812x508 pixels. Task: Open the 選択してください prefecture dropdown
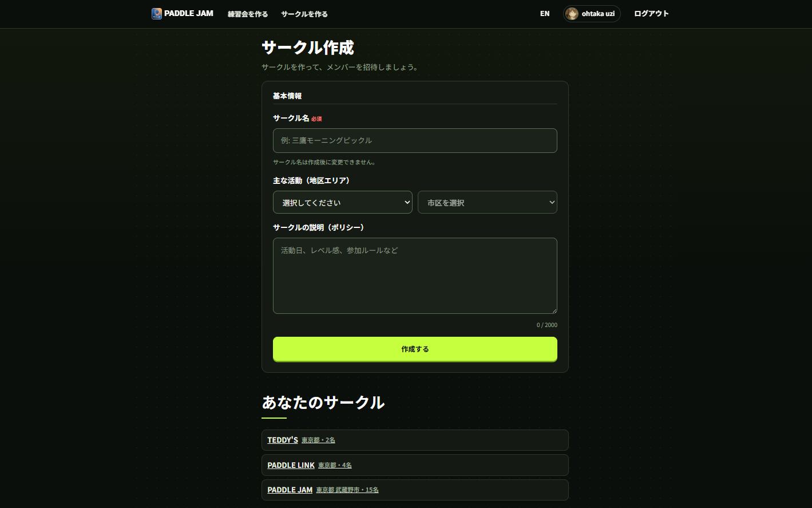pyautogui.click(x=343, y=202)
